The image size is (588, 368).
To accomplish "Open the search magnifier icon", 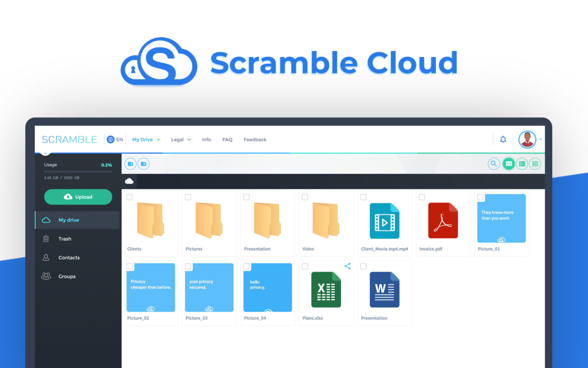I will (494, 163).
